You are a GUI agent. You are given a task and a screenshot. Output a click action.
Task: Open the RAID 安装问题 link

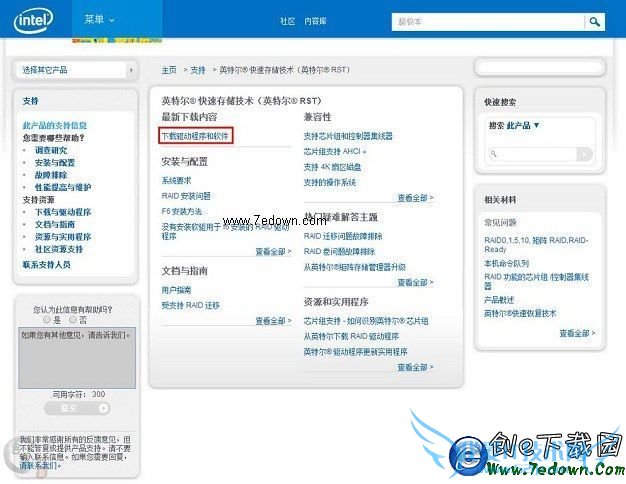[186, 196]
